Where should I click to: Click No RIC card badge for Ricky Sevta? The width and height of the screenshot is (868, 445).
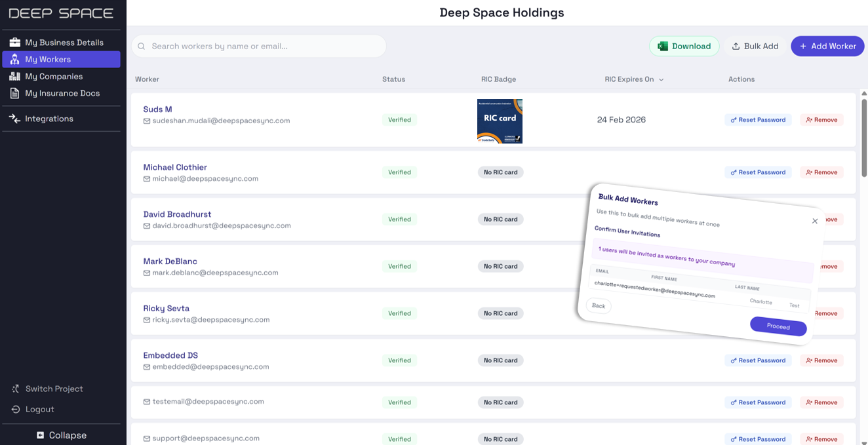pyautogui.click(x=500, y=313)
